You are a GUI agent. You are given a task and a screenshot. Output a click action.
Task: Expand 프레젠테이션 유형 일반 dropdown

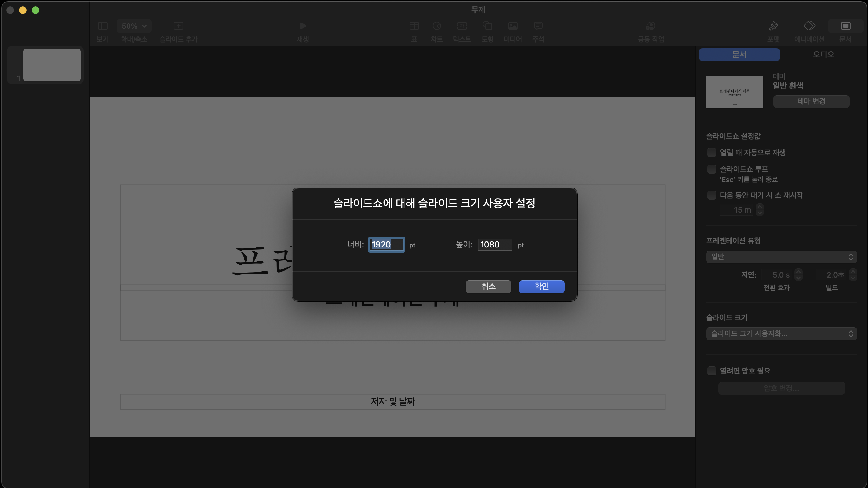(781, 257)
